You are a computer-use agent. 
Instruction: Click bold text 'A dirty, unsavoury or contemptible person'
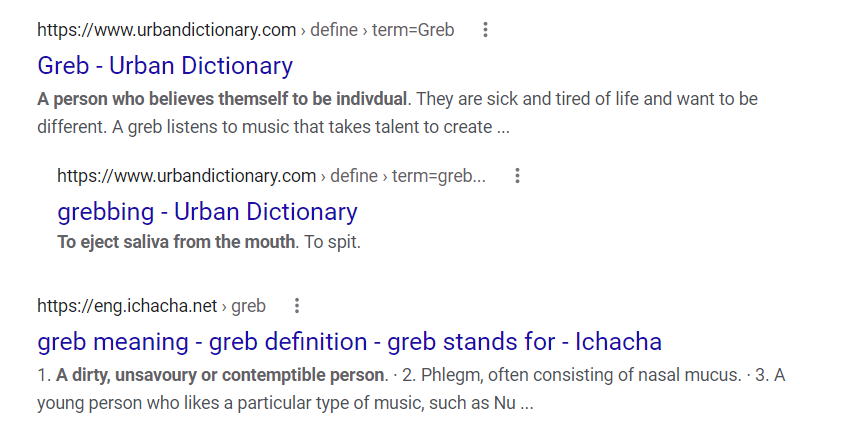(220, 375)
